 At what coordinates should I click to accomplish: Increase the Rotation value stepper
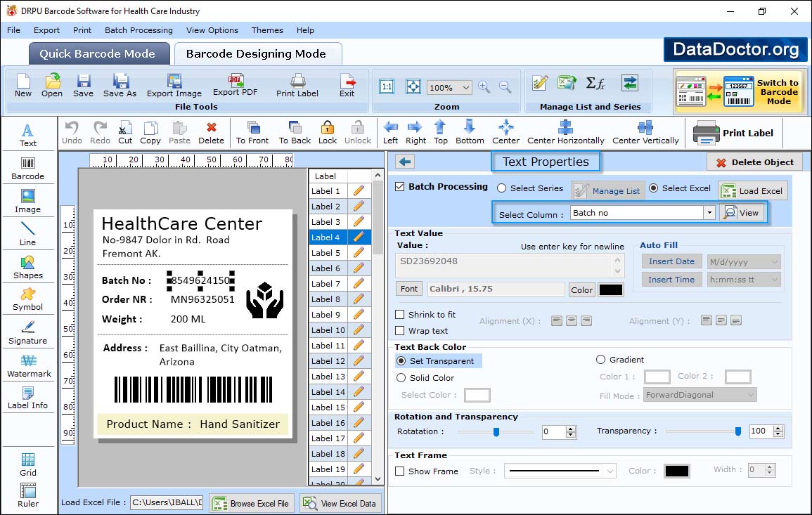click(571, 429)
